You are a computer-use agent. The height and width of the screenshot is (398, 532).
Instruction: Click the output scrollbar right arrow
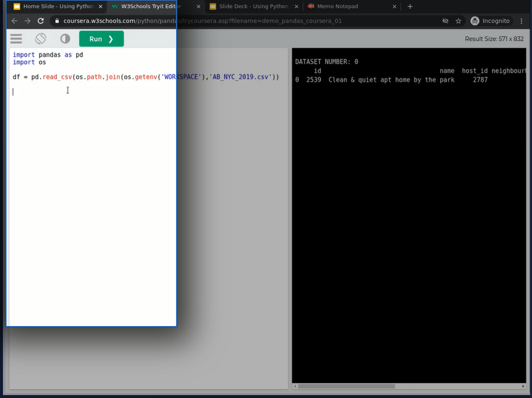point(523,386)
